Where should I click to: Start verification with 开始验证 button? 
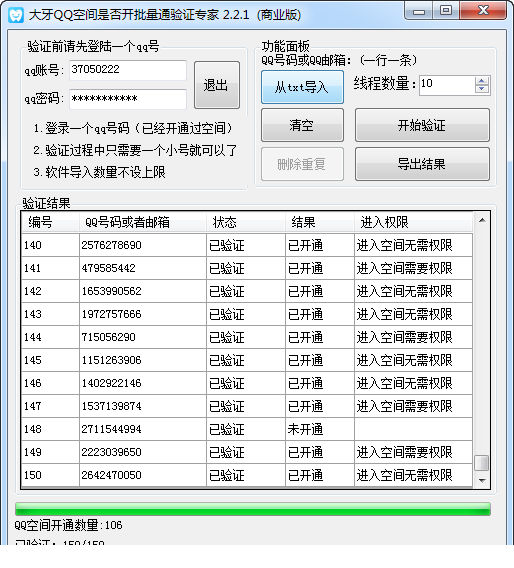[x=422, y=125]
